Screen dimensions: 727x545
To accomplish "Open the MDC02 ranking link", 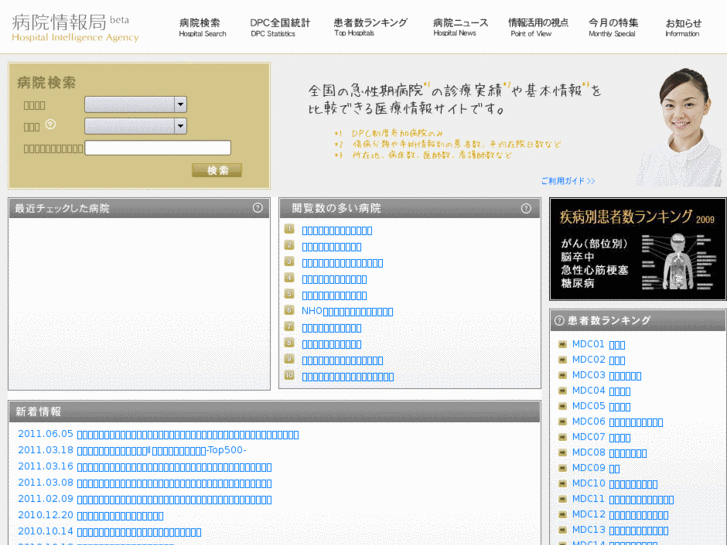I will [599, 360].
